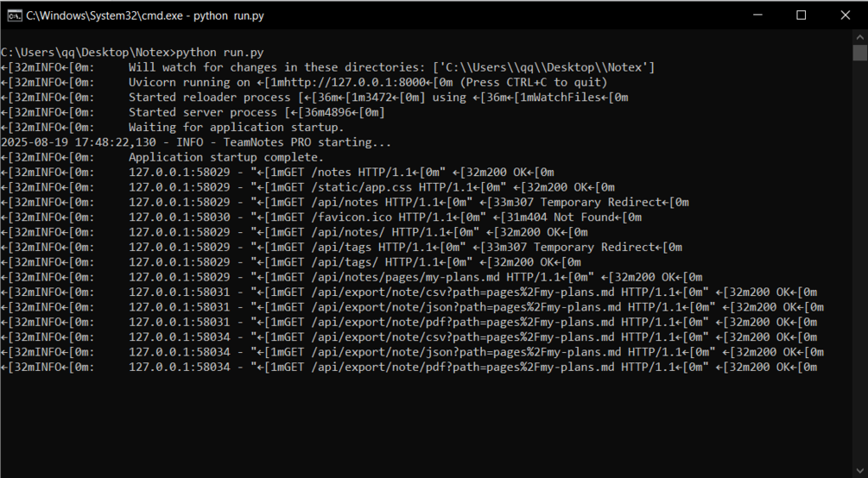Screen dimensions: 868x478
Task: Click the vertical scrollbar thumb
Action: click(x=859, y=53)
